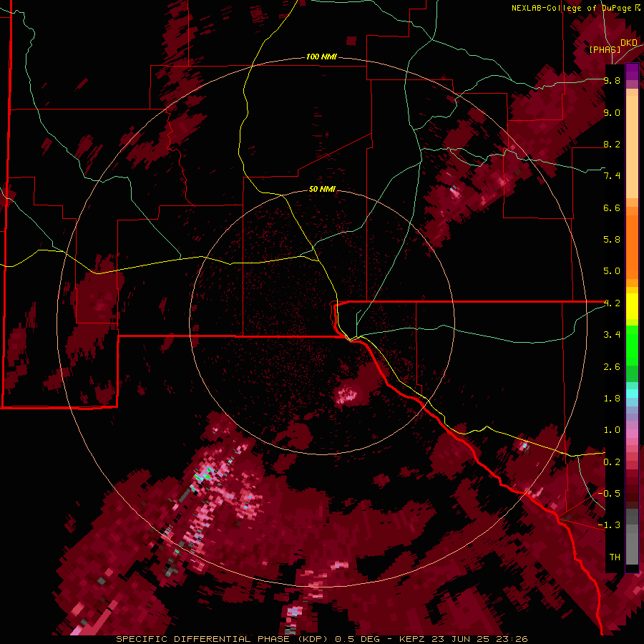Screen dimensions: 644x644
Task: Click the -1.3 scale value
Action: click(x=609, y=525)
